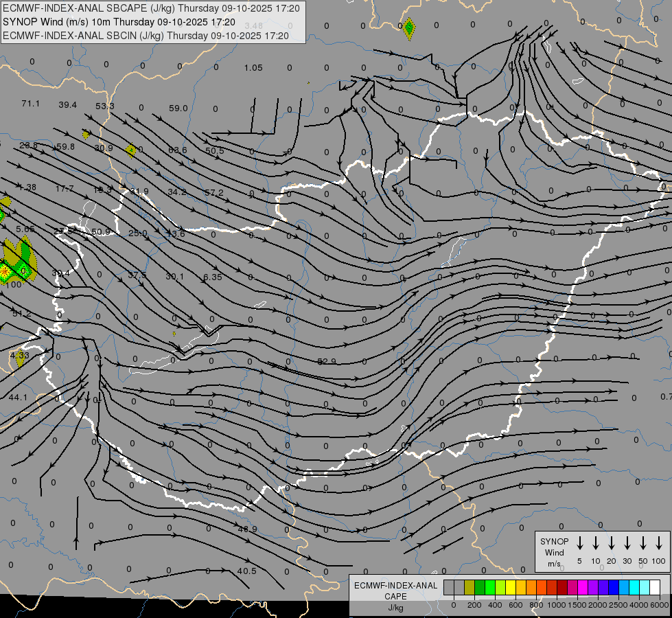This screenshot has height=618, width=672.
Task: Click the 40.5 value on the map
Action: pos(247,571)
